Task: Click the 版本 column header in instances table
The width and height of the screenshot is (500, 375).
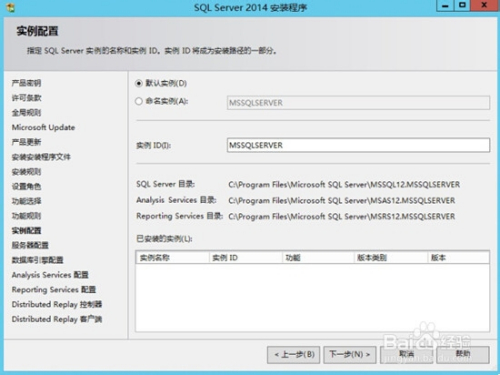Action: tap(458, 258)
